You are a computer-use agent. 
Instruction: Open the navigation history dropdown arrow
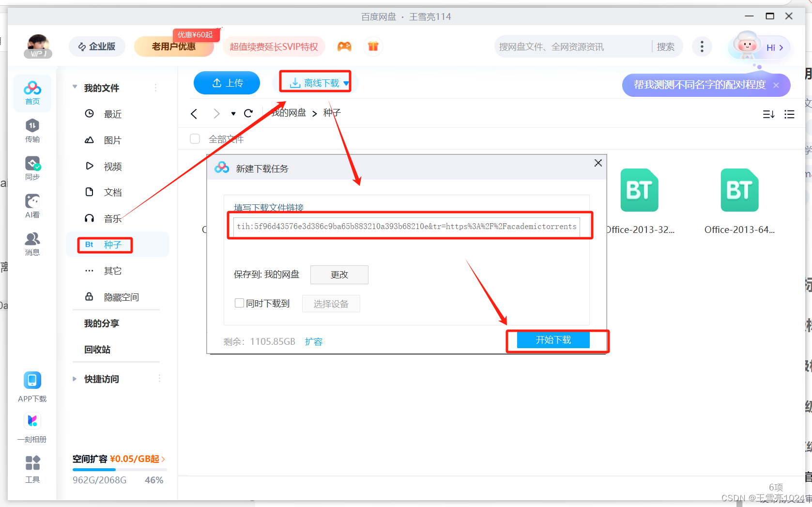[233, 114]
